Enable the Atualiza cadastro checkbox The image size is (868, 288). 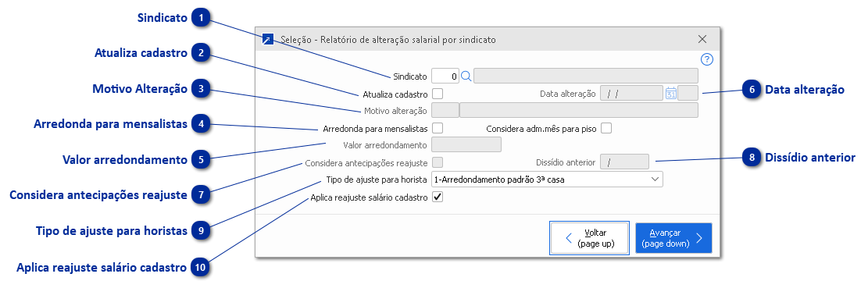coord(438,94)
